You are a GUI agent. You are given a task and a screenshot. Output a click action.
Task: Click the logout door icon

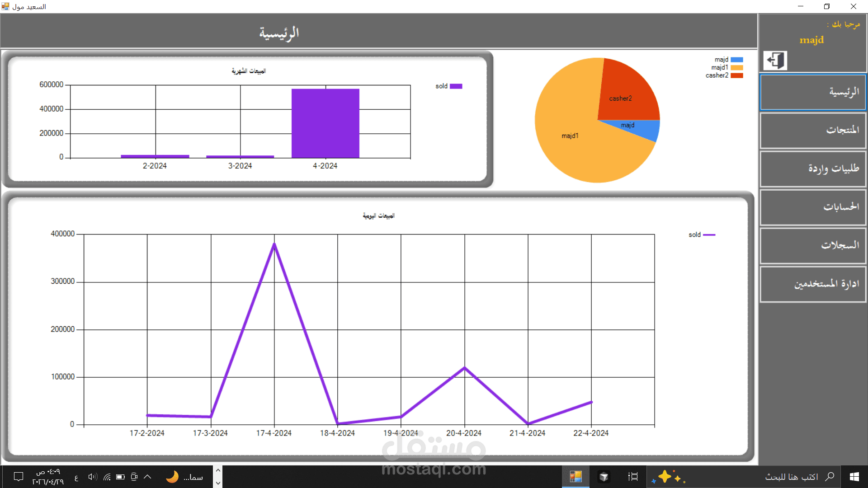click(x=775, y=61)
